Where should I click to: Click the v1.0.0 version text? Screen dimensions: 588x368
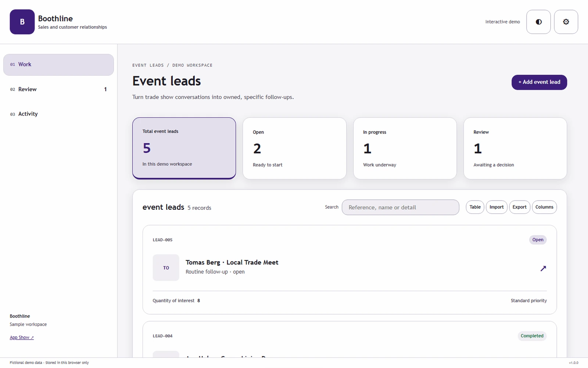pos(573,363)
